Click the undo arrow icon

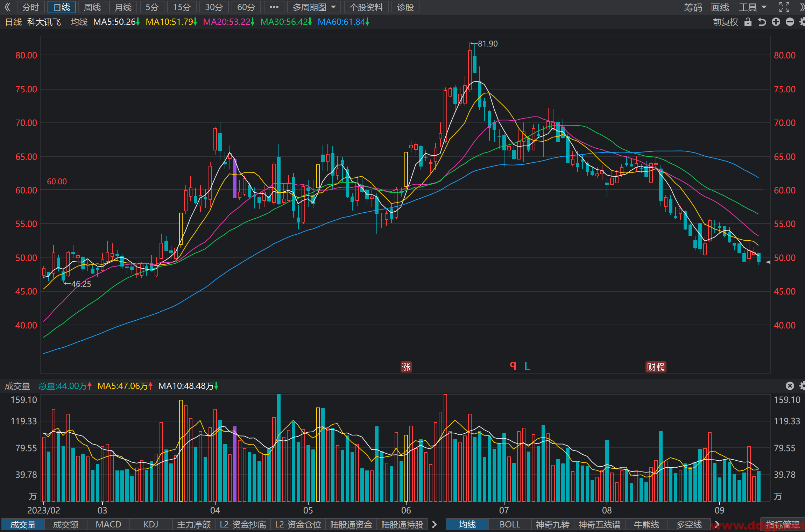762,22
